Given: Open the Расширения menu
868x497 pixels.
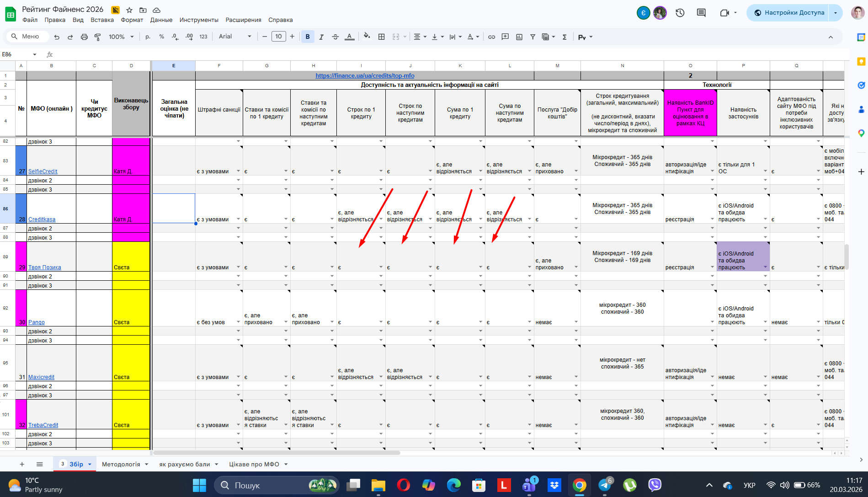Looking at the screenshot, I should (243, 20).
